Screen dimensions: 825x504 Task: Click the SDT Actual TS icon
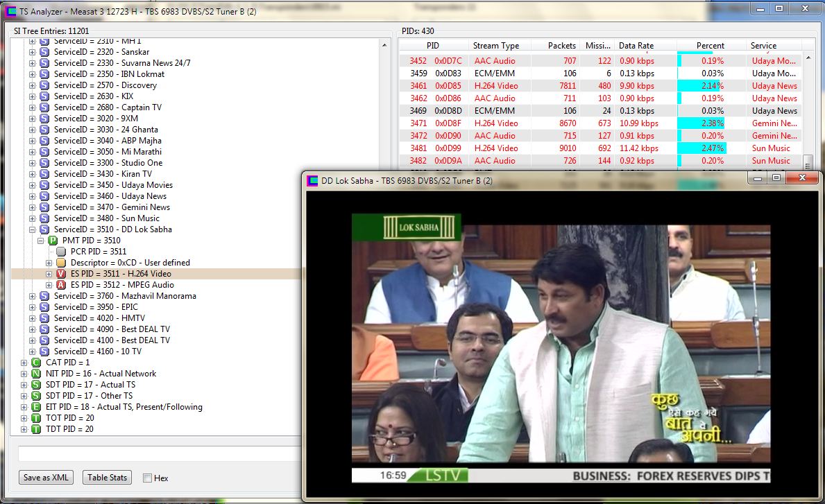36,384
